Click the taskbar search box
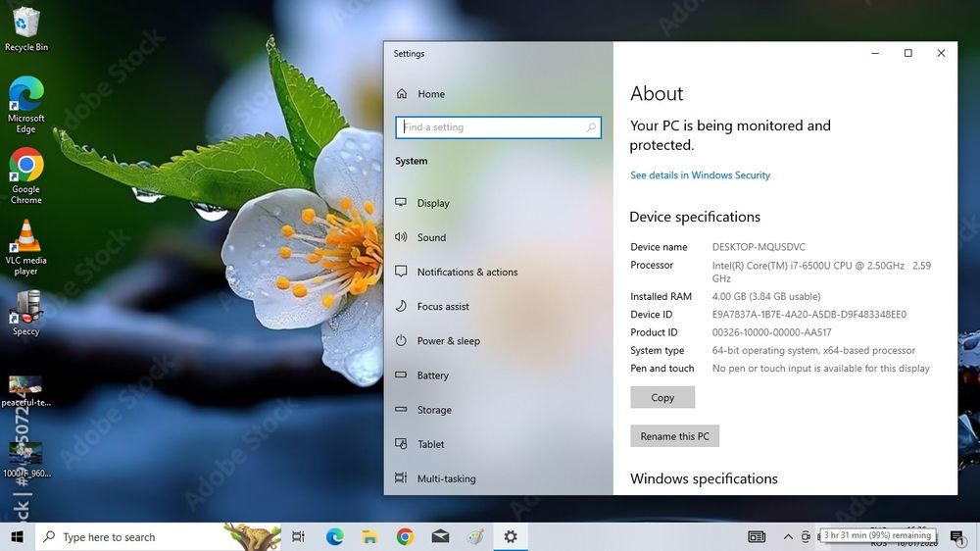 tap(127, 536)
